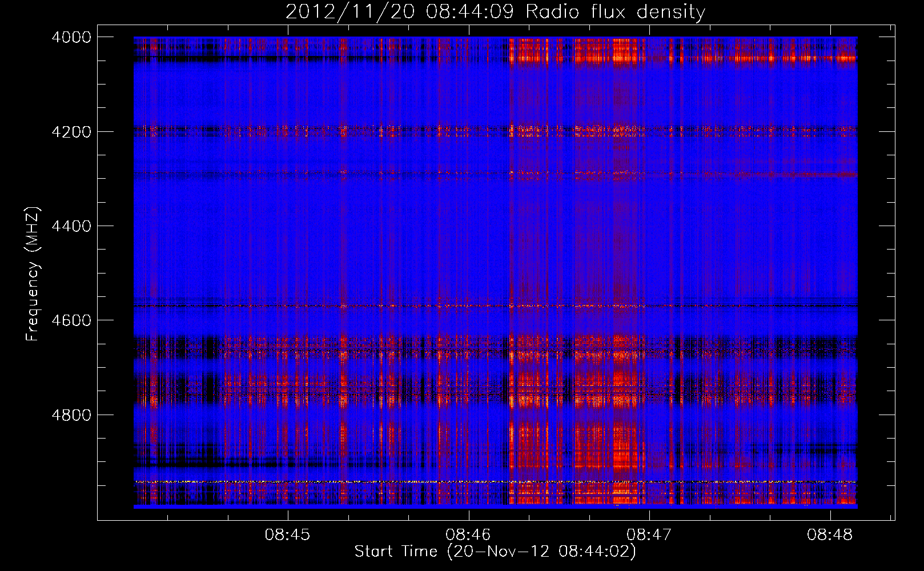This screenshot has width=924, height=571.
Task: Click the 4000 frequency axis label
Action: 71,37
